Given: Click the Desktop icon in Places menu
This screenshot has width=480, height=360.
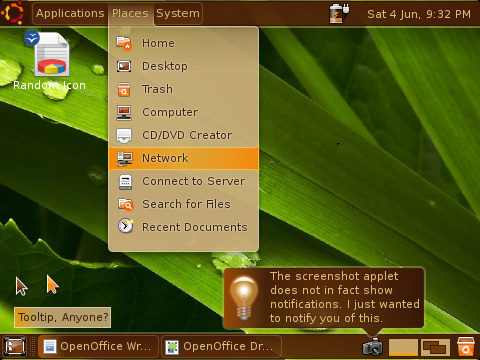Looking at the screenshot, I should point(124,66).
